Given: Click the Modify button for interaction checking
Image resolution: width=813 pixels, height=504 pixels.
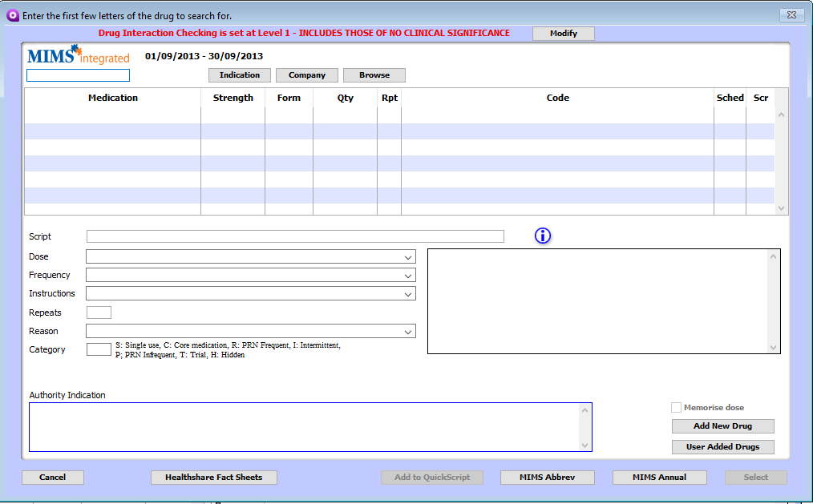Looking at the screenshot, I should pyautogui.click(x=563, y=34).
